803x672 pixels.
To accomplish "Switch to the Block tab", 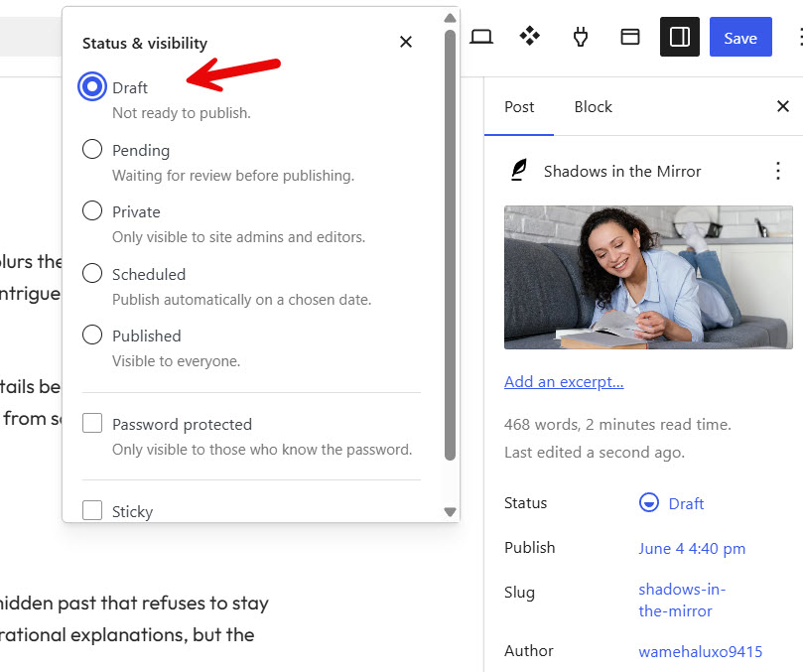I will (x=593, y=106).
